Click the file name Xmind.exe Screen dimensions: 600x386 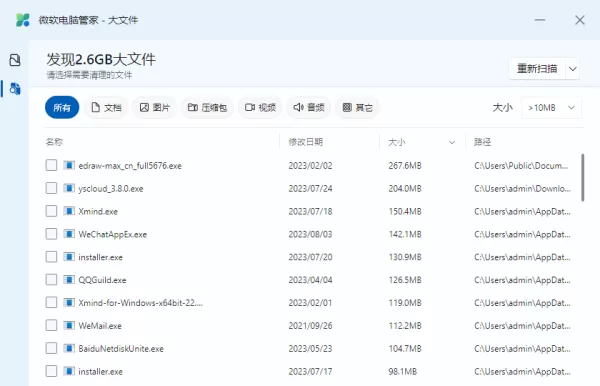[x=98, y=212]
